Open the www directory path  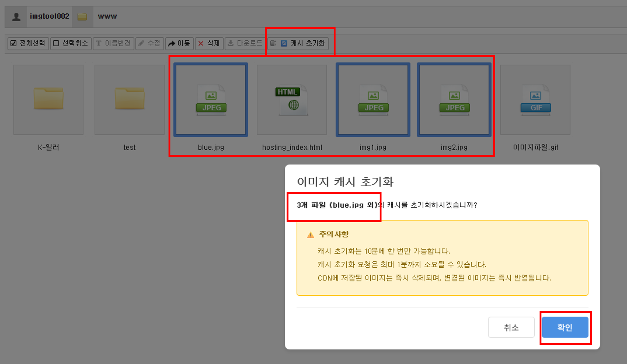tap(107, 16)
